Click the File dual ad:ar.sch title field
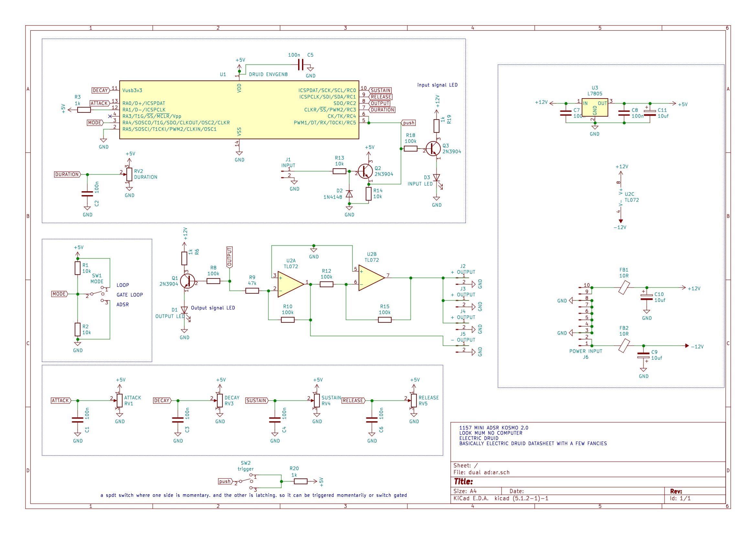The width and height of the screenshot is (756, 534). [481, 472]
